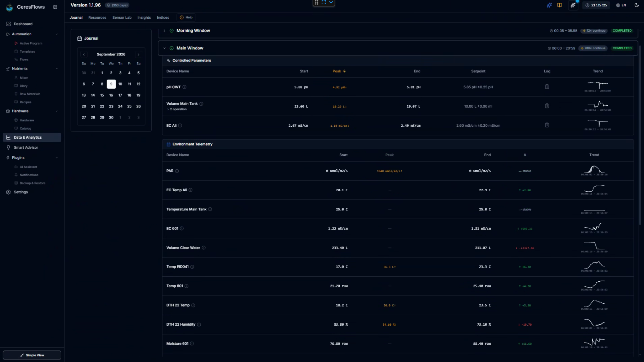
Task: Open Active Program in sidebar
Action: point(31,44)
